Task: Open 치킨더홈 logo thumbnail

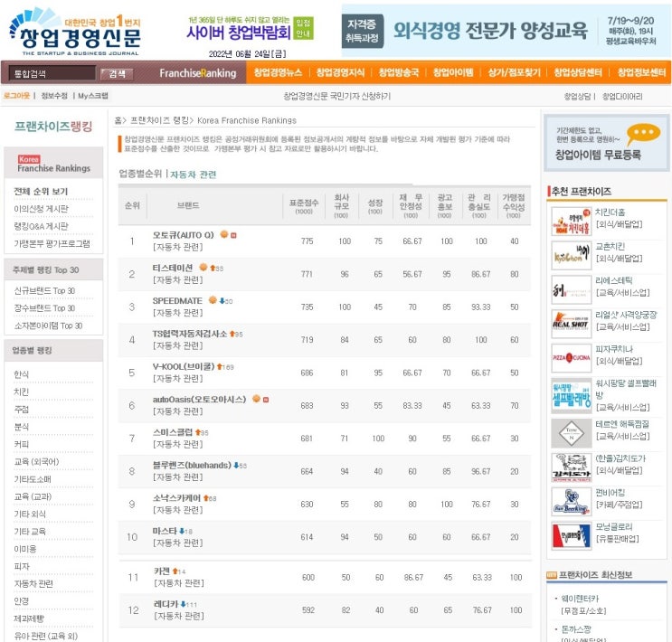Action: [x=572, y=222]
